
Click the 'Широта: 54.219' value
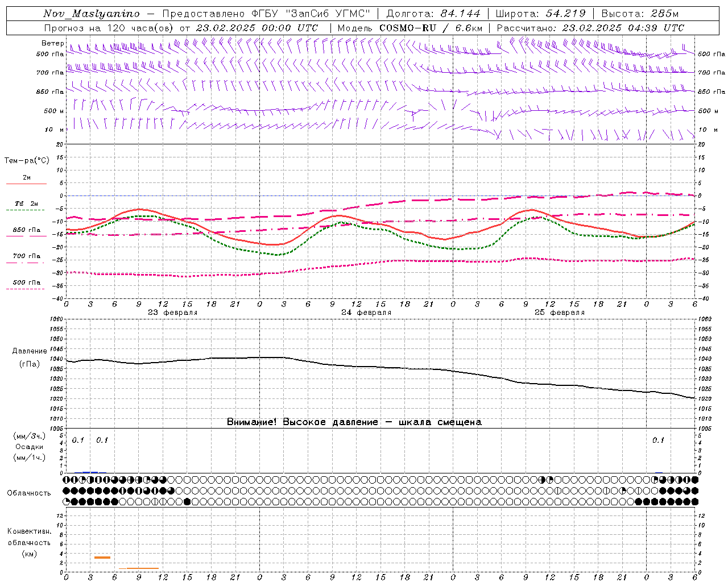pos(540,14)
